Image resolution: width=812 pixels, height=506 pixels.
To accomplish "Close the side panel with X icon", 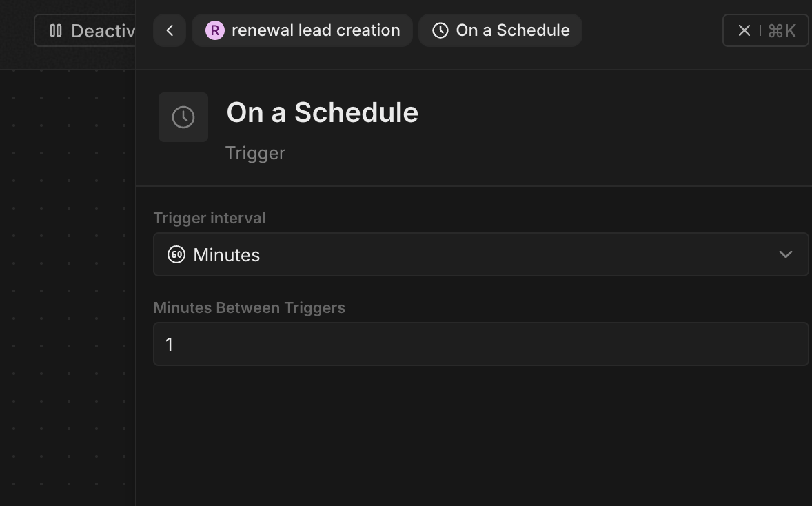I will [x=744, y=30].
